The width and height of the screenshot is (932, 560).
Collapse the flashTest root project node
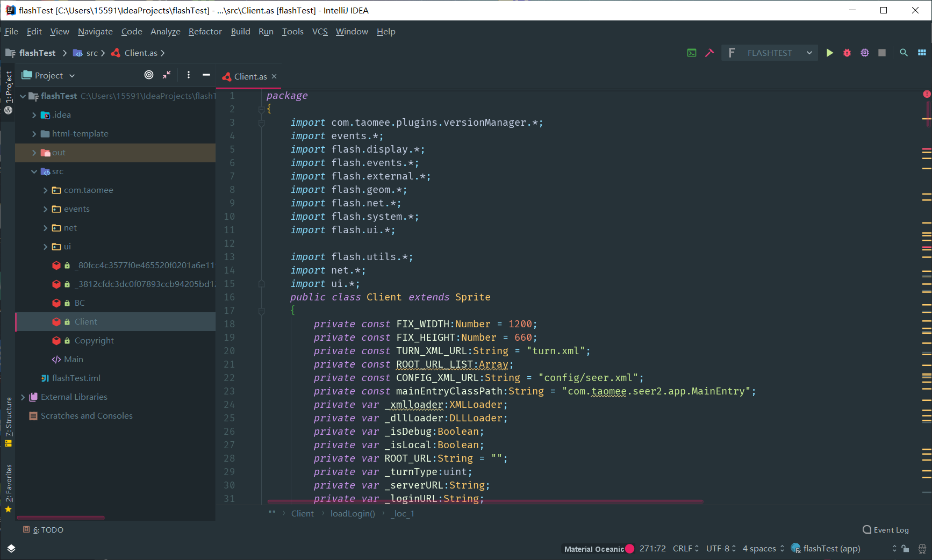pyautogui.click(x=23, y=96)
